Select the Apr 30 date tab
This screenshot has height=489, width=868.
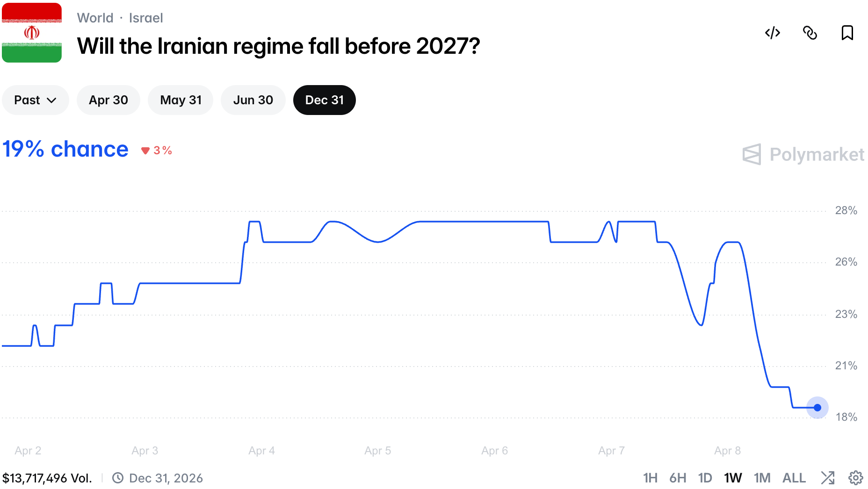[x=108, y=100]
